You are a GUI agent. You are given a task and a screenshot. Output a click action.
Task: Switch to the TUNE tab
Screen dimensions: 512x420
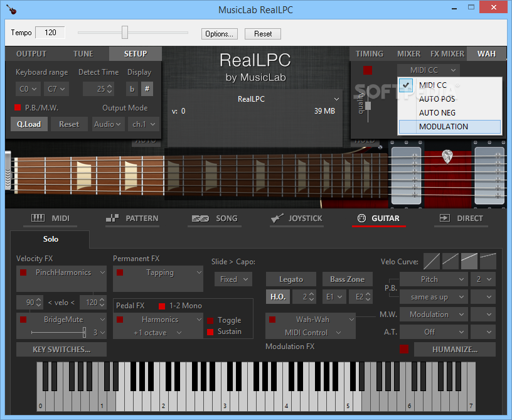[x=83, y=54]
